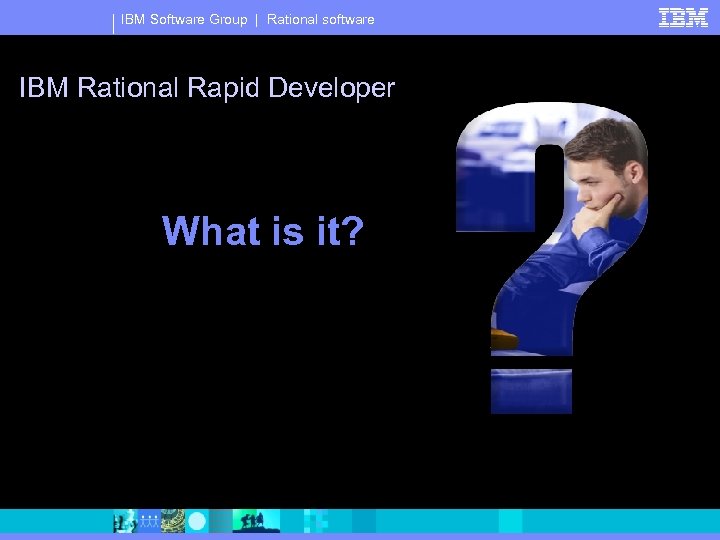Click the question mark photo graphic
The image size is (720, 540).
coord(552,258)
